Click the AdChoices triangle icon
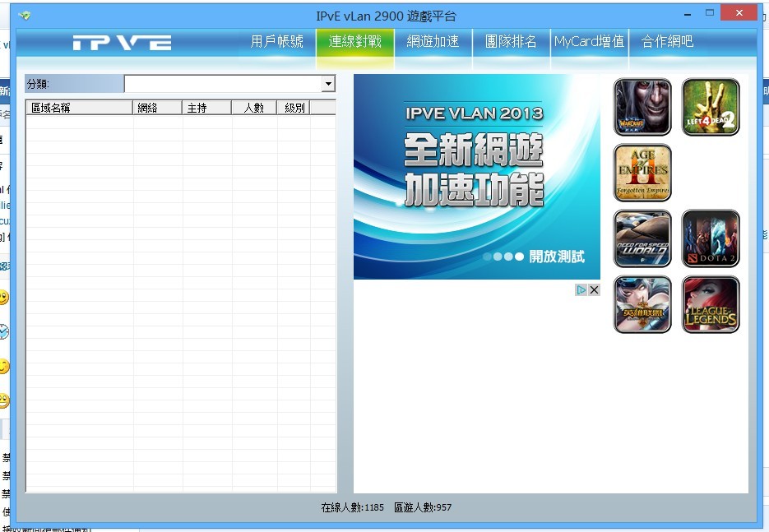 point(581,289)
